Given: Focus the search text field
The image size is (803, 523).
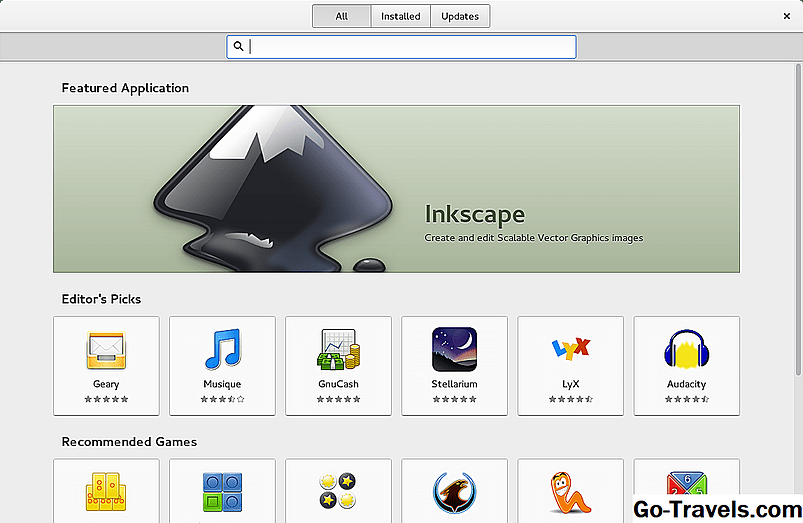Looking at the screenshot, I should [410, 47].
